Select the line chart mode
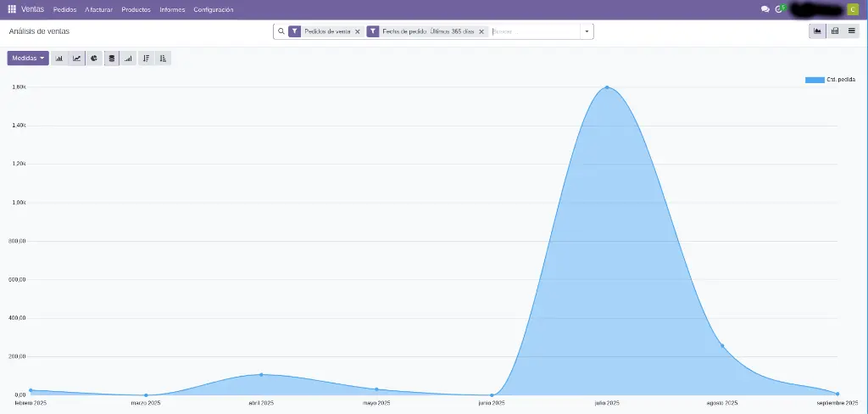Image resolution: width=868 pixels, height=414 pixels. pos(77,59)
